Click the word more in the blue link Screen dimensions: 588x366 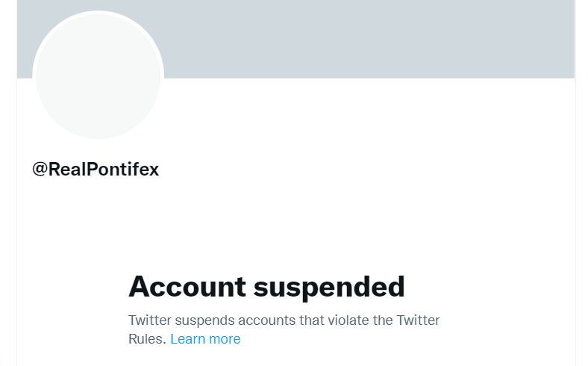pos(225,340)
